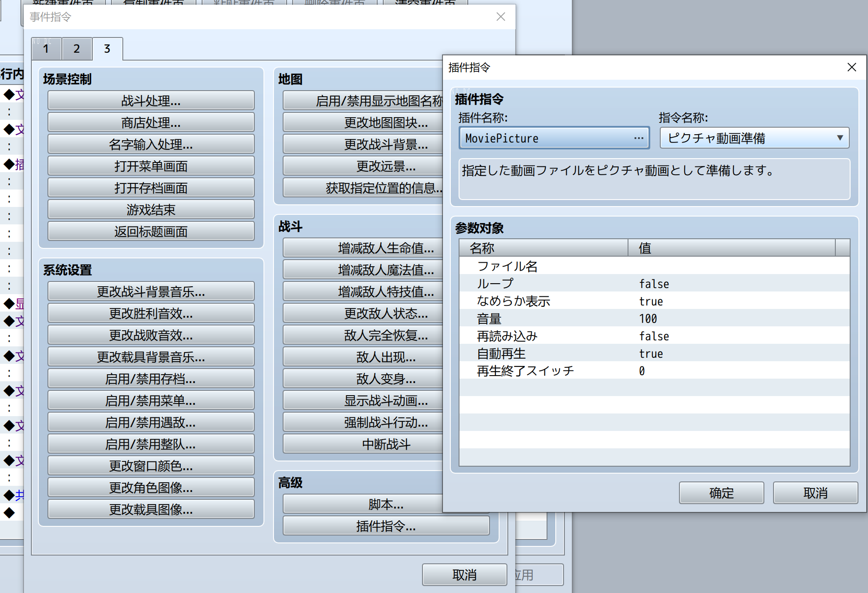Click the 名称 column header
The height and width of the screenshot is (593, 868).
pyautogui.click(x=544, y=248)
